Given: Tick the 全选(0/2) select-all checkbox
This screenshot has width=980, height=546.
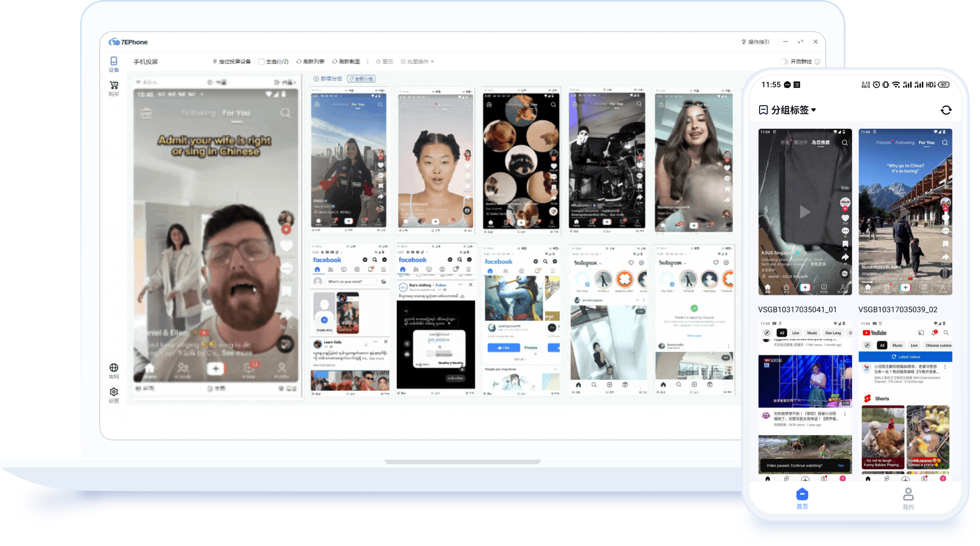Looking at the screenshot, I should click(261, 62).
